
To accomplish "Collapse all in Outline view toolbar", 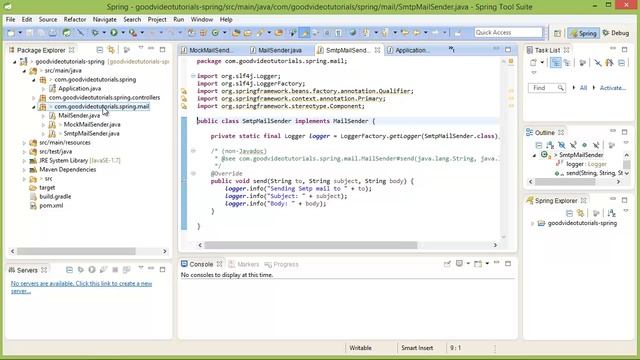I will (539, 145).
